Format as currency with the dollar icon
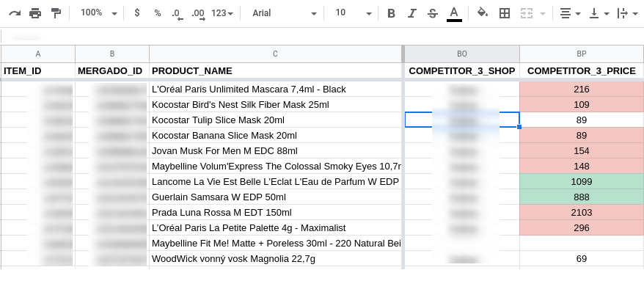The image size is (644, 281). (137, 13)
